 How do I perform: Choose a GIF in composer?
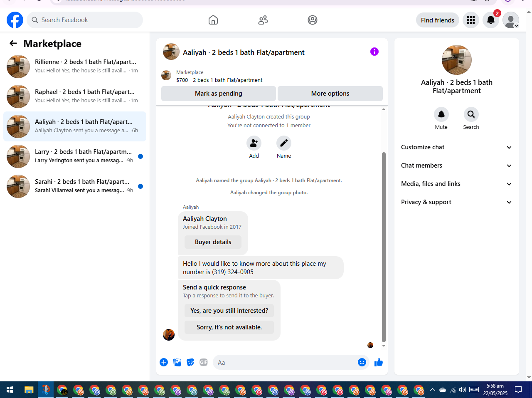[x=204, y=362]
